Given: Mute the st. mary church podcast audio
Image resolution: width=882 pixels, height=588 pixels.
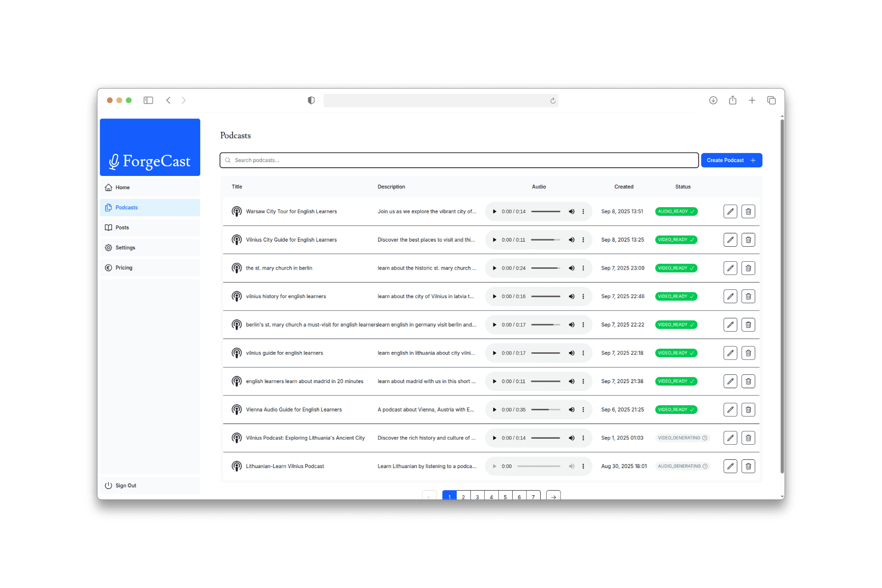Looking at the screenshot, I should pyautogui.click(x=571, y=268).
